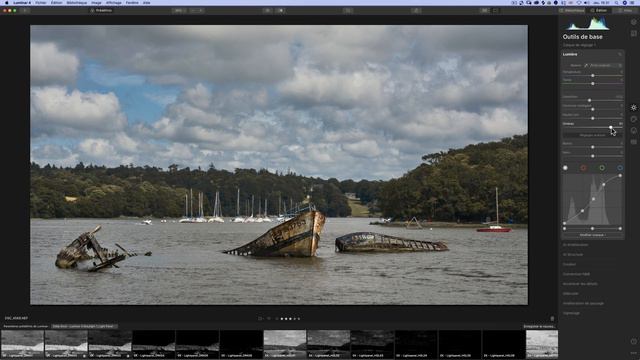
Task: Set rating with the stars above filmstrip
Action: 290,319
